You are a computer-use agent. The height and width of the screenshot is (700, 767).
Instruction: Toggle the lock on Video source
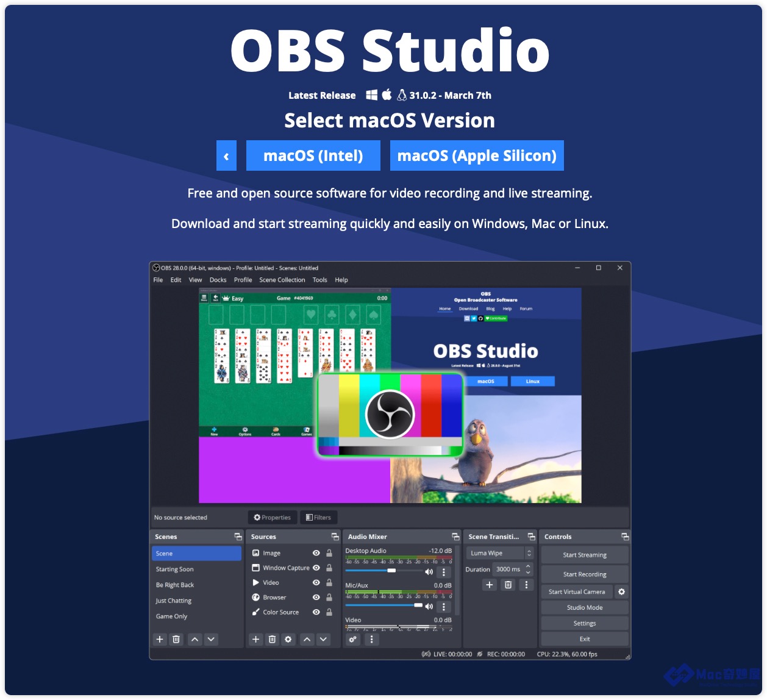coord(329,583)
